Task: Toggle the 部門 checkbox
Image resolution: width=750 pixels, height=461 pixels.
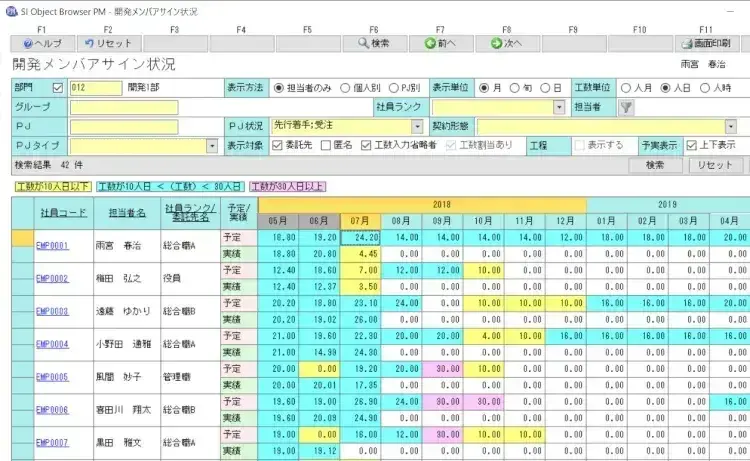Action: click(x=57, y=88)
